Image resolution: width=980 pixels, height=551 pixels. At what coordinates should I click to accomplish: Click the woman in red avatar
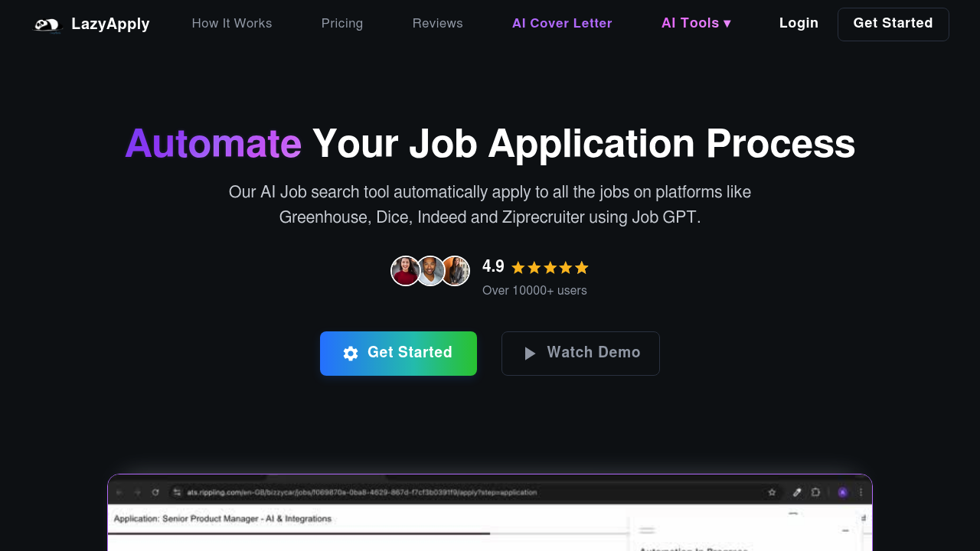(405, 271)
